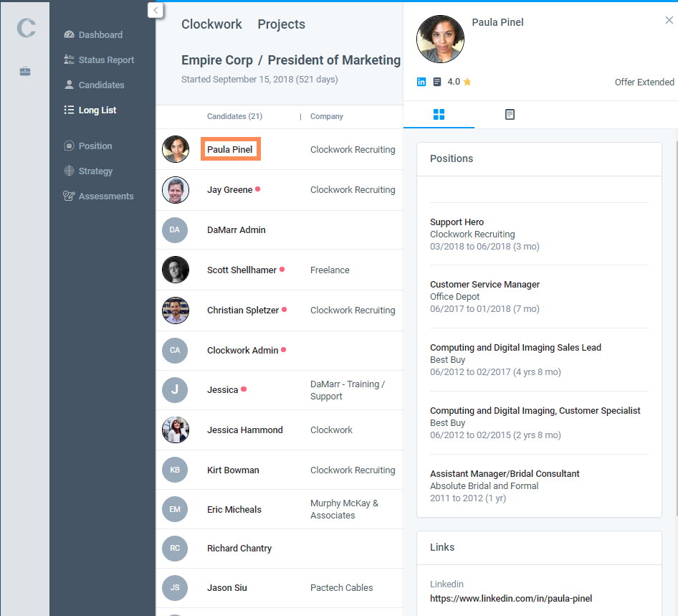Click the Assessments checklist icon

(x=70, y=196)
